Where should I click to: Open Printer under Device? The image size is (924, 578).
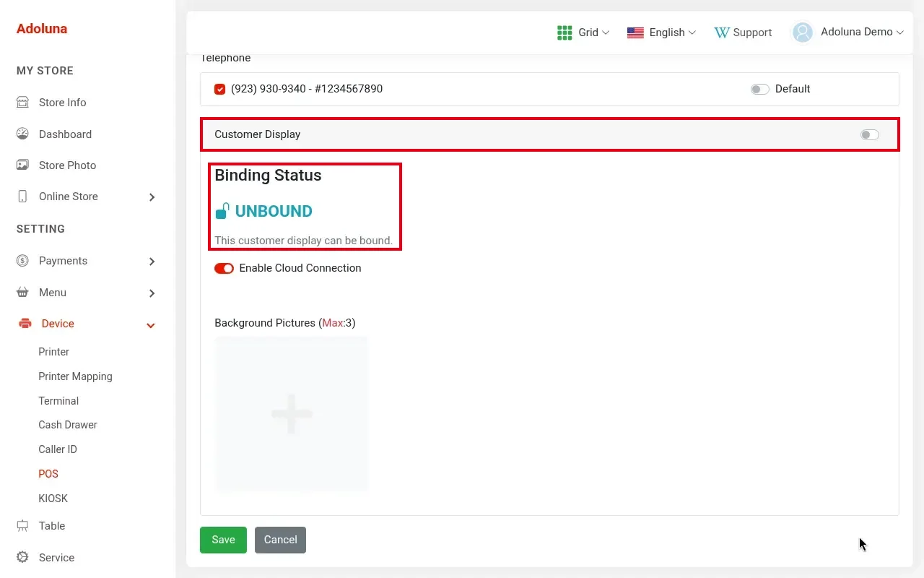(x=54, y=352)
